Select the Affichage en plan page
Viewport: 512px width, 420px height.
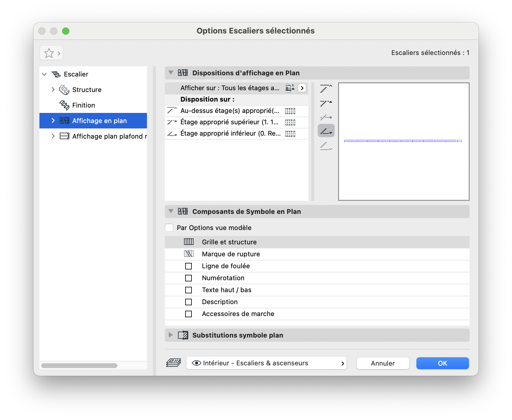[93, 121]
